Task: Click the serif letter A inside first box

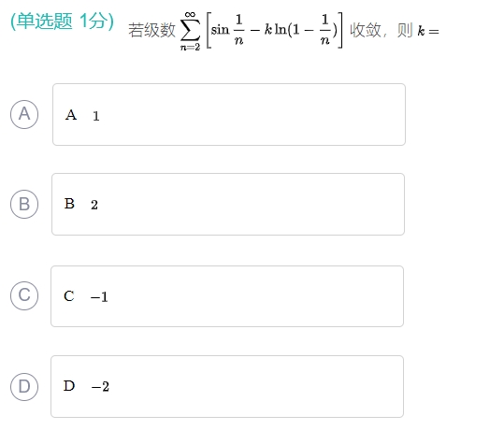Action: 71,115
